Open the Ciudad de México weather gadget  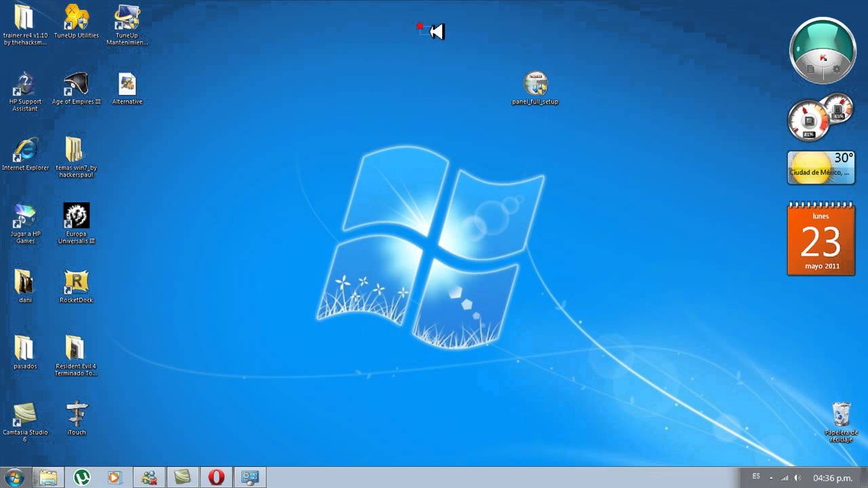click(821, 167)
